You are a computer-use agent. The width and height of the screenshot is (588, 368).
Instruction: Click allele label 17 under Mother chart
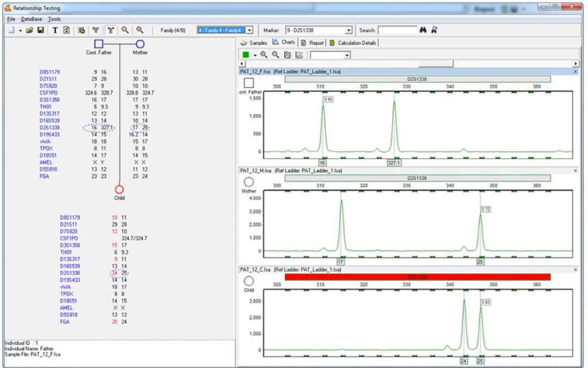340,262
